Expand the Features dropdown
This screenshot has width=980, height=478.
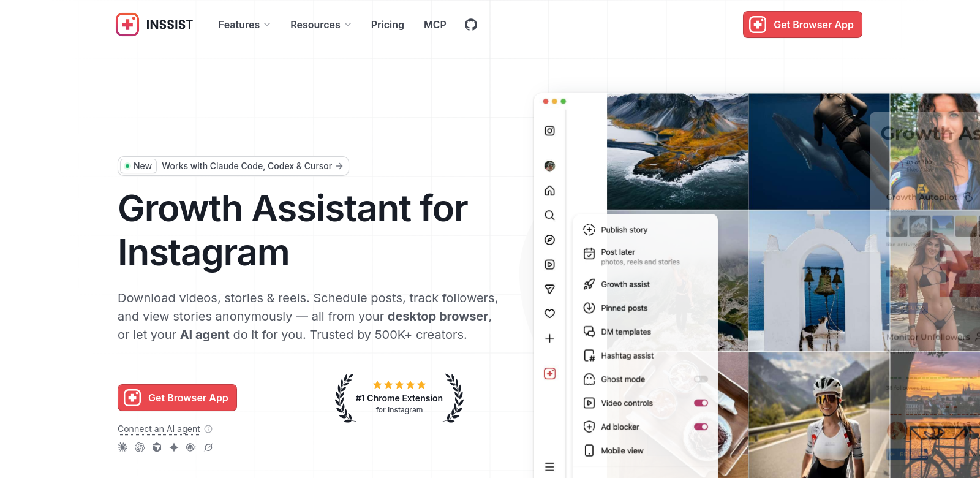[x=244, y=25]
